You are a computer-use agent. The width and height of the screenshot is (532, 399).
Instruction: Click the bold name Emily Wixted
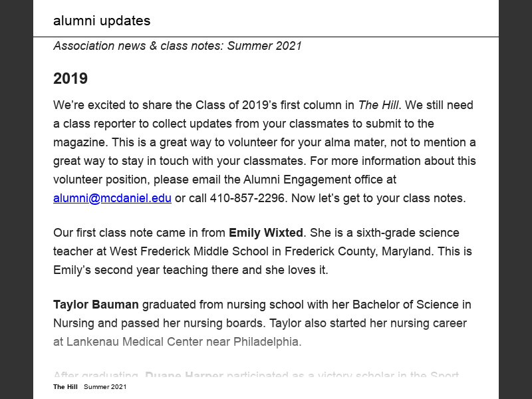click(x=266, y=233)
